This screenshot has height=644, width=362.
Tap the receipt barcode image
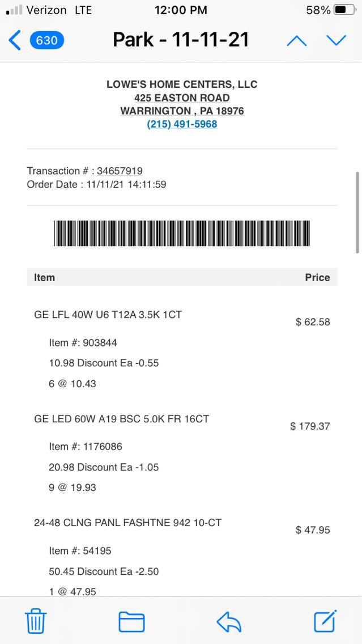tap(182, 233)
